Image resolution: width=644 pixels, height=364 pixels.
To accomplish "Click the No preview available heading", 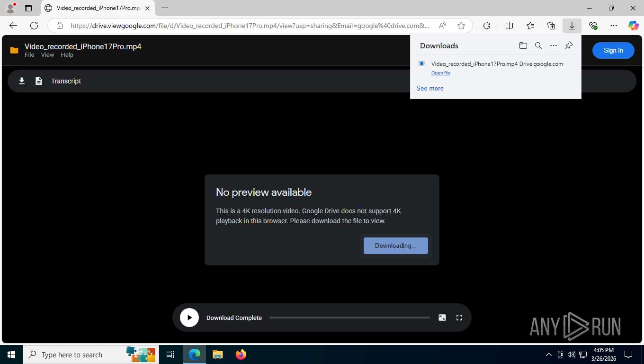I will coord(264,192).
